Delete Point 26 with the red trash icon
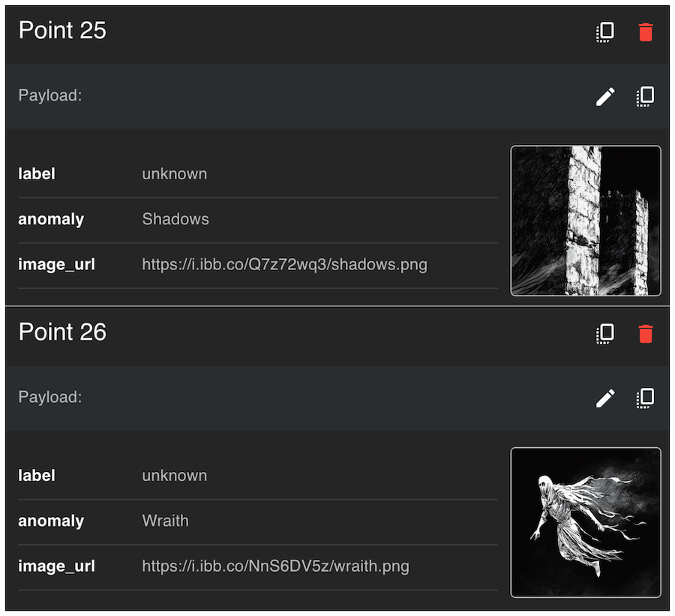This screenshot has width=675, height=616. [x=645, y=333]
